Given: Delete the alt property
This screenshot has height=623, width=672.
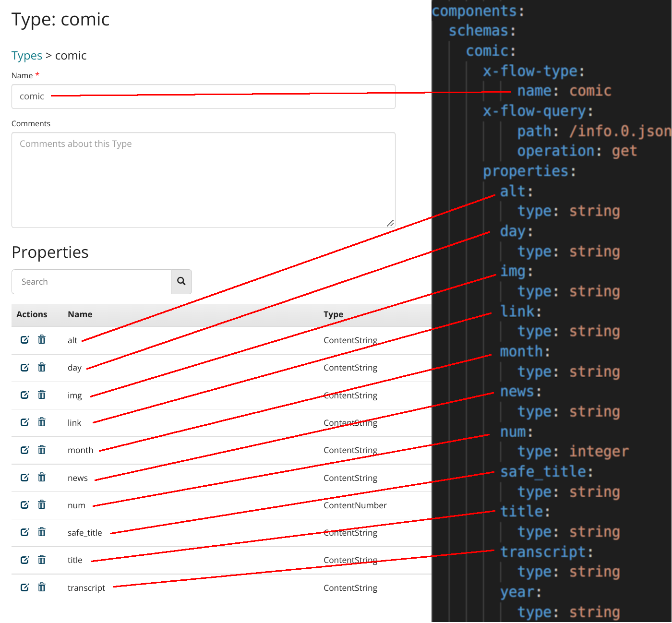Looking at the screenshot, I should pos(42,339).
